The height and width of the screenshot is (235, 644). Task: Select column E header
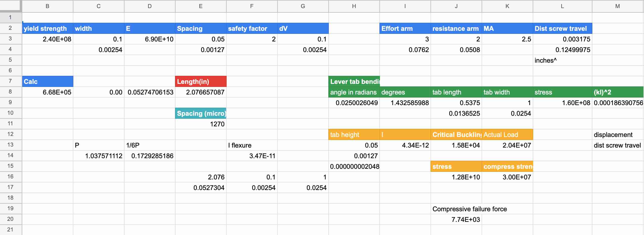coord(201,6)
